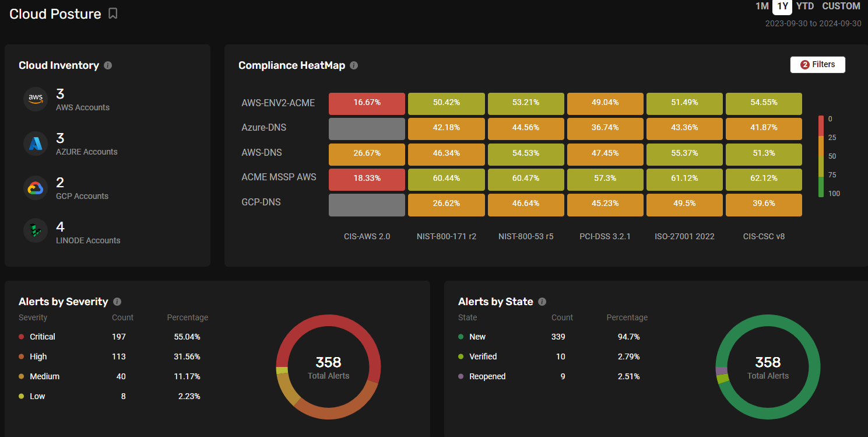The height and width of the screenshot is (437, 868).
Task: Open the Cloud Inventory info icon
Action: (108, 65)
